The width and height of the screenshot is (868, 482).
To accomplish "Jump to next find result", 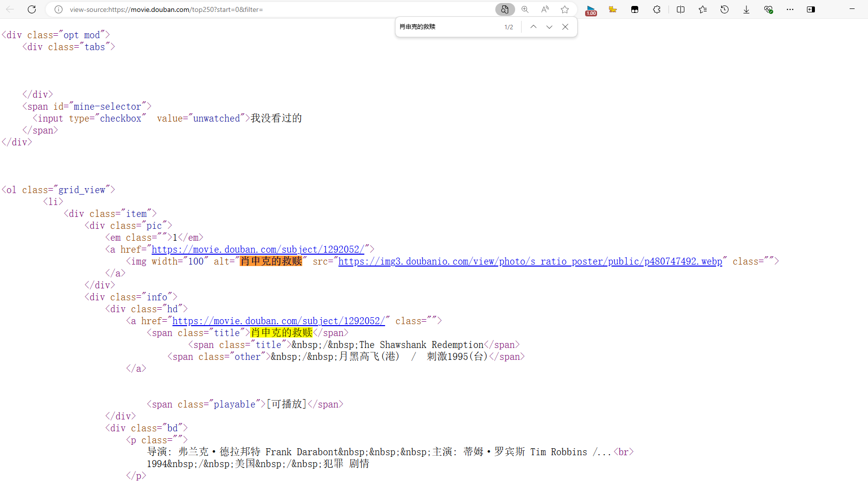I will 549,27.
